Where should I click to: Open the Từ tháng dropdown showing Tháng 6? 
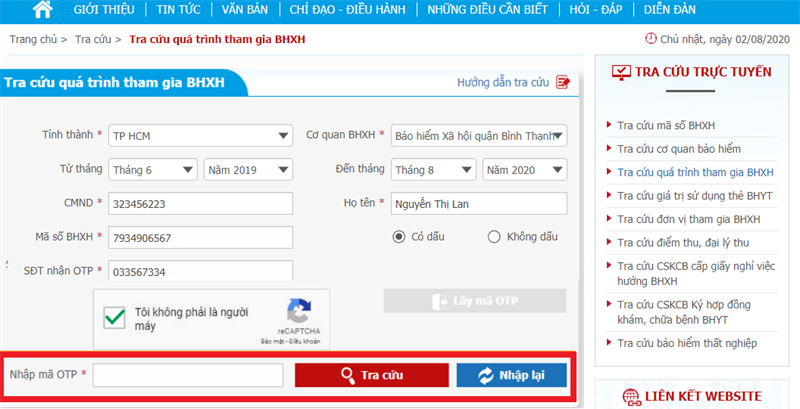click(x=152, y=170)
